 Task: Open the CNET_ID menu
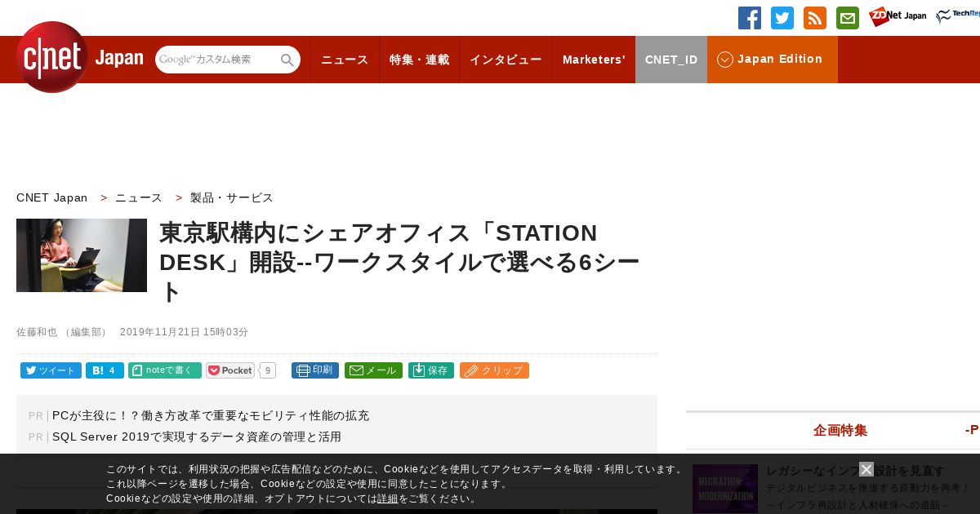671,60
